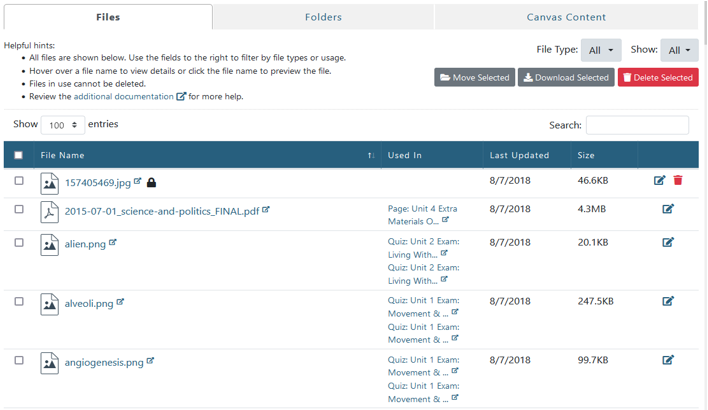Switch to the Folders tab

(323, 17)
